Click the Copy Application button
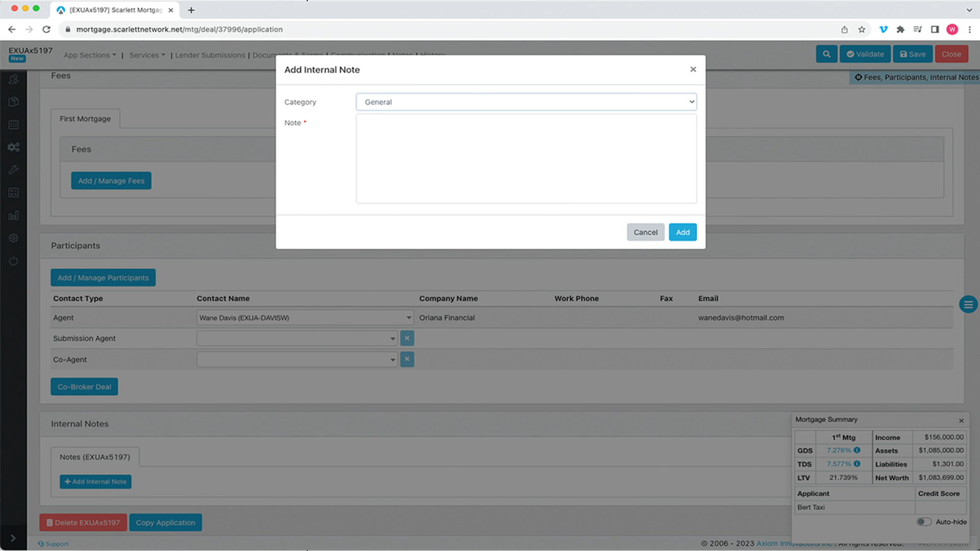Viewport: 980px width, 551px height. pos(165,522)
